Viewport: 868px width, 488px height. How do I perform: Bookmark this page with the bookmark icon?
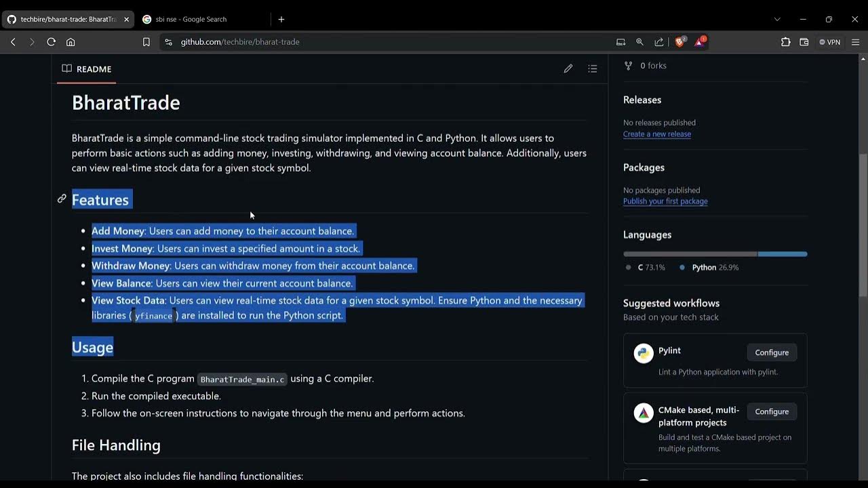(146, 42)
